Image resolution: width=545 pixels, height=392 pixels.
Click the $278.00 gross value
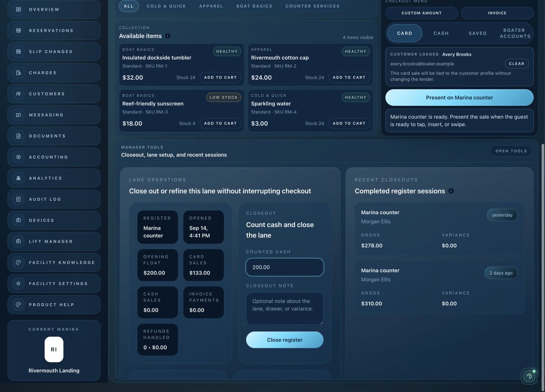click(371, 246)
